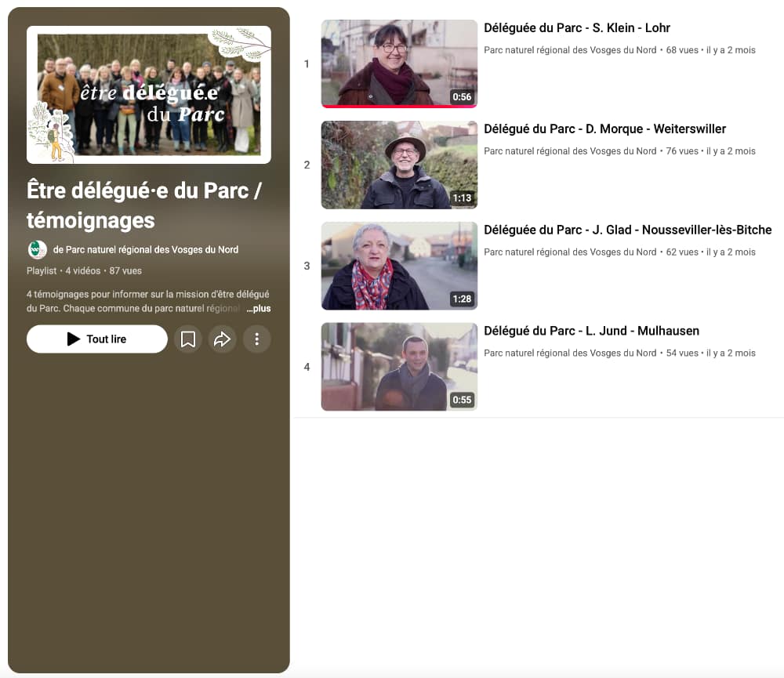The width and height of the screenshot is (784, 678).
Task: Click the red progress bar on first video
Action: 399,106
